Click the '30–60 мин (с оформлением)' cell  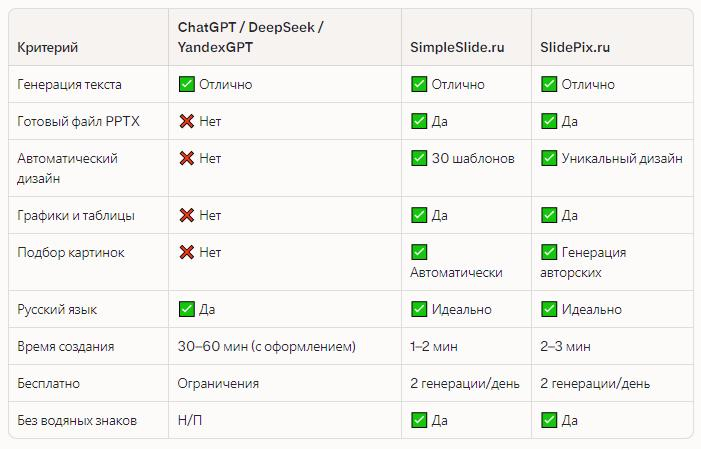(266, 346)
